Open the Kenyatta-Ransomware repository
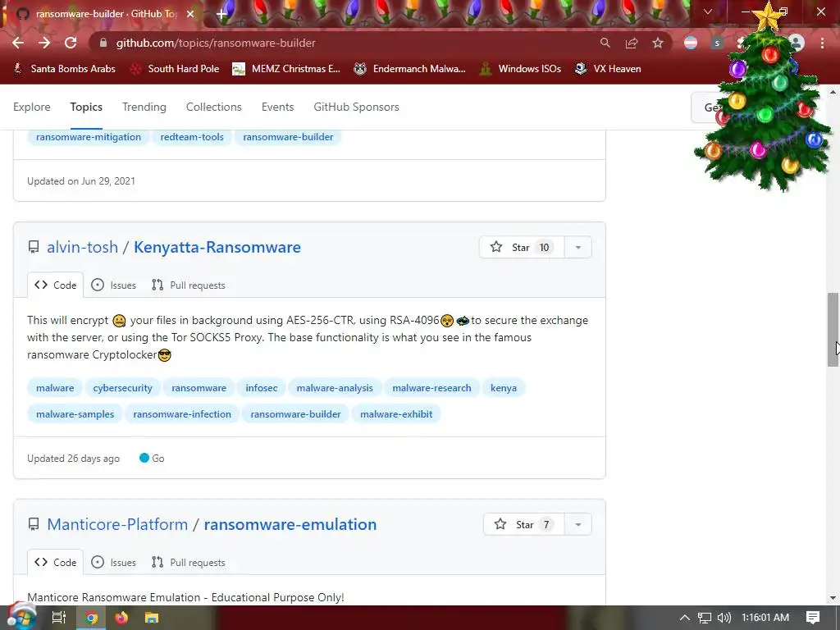The image size is (840, 630). tap(217, 247)
